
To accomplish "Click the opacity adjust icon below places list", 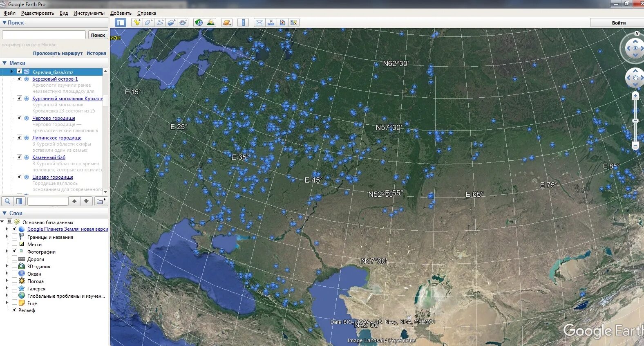I will point(19,201).
